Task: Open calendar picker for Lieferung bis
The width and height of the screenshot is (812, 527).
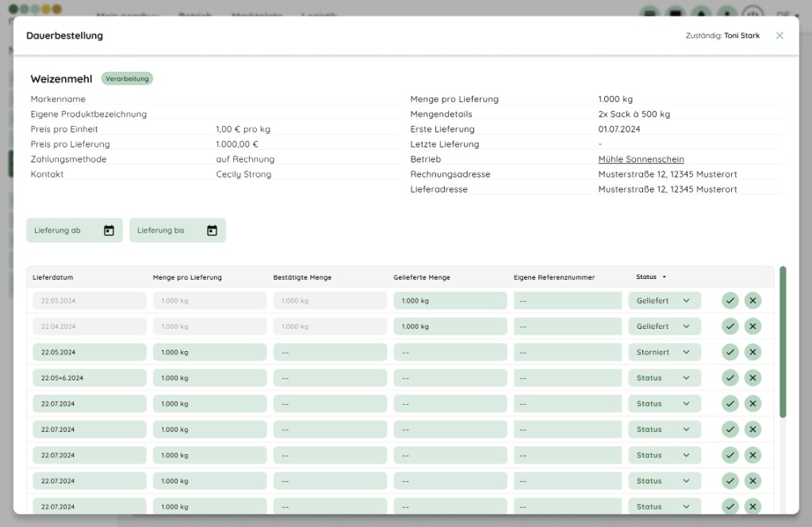Action: click(x=212, y=231)
